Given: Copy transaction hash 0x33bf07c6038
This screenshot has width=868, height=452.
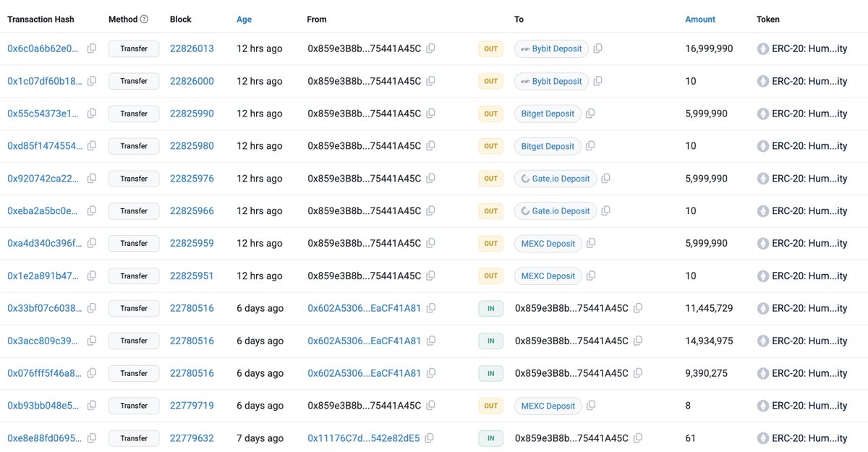Looking at the screenshot, I should [92, 308].
